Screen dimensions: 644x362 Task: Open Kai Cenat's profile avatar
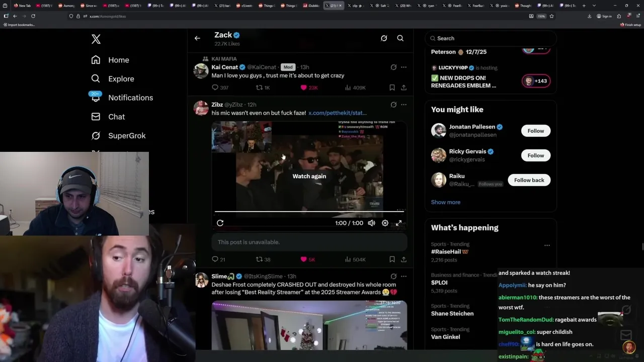[201, 71]
